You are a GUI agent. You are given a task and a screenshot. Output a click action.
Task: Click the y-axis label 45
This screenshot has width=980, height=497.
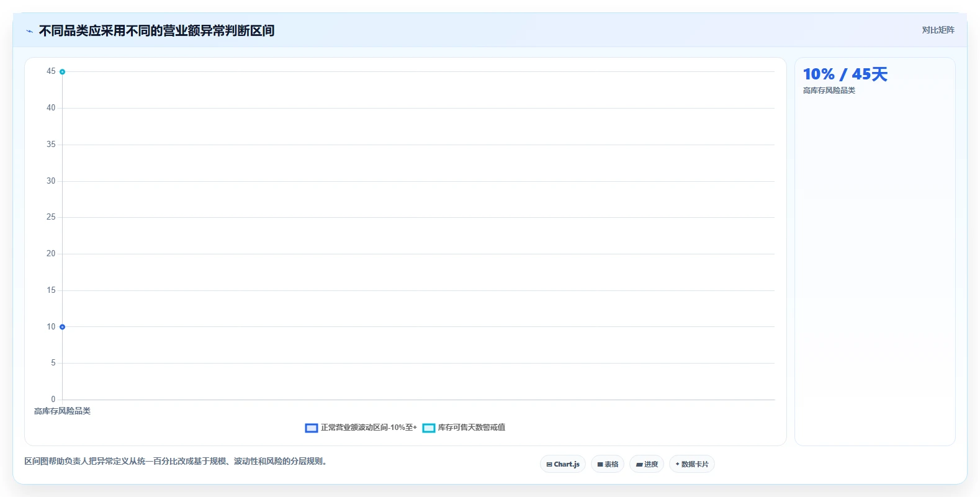(x=51, y=71)
